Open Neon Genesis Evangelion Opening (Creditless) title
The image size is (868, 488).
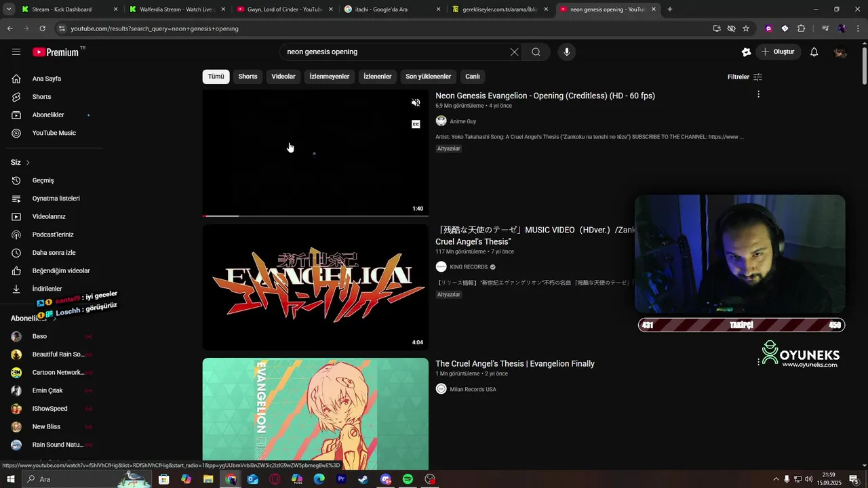545,96
